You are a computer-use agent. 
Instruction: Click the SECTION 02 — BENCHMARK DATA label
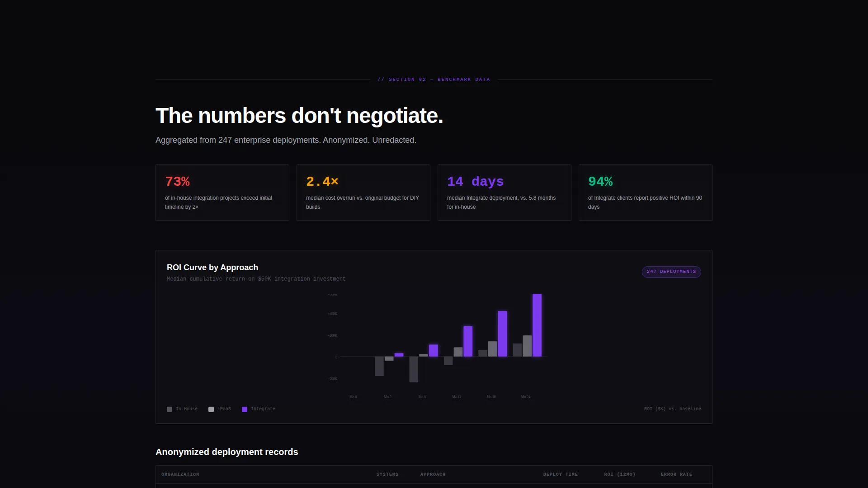434,80
